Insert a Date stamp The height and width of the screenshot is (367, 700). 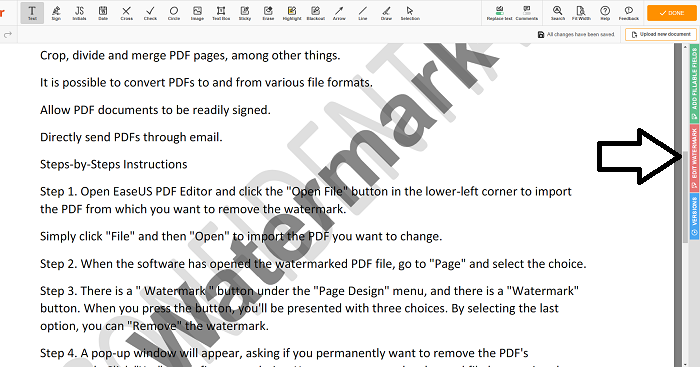coord(103,13)
